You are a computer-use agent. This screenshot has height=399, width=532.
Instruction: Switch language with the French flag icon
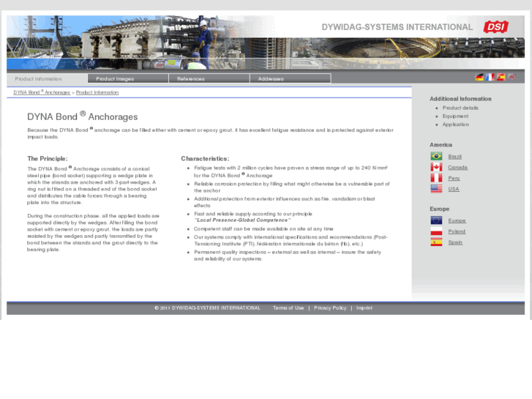(x=490, y=77)
